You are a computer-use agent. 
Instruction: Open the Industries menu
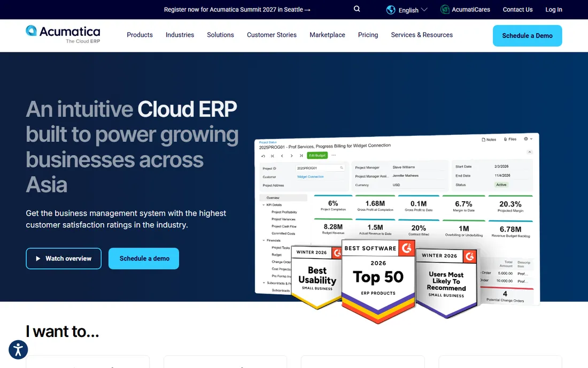pos(180,35)
